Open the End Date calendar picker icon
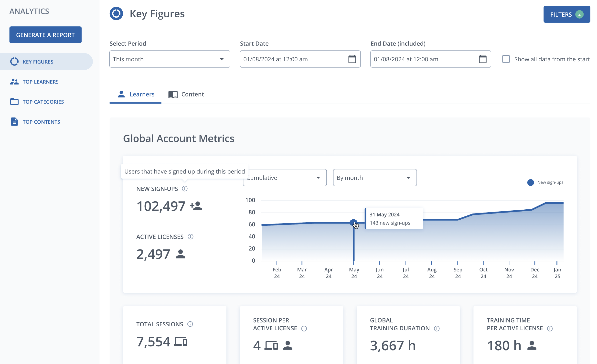This screenshot has width=597, height=364. 482,59
